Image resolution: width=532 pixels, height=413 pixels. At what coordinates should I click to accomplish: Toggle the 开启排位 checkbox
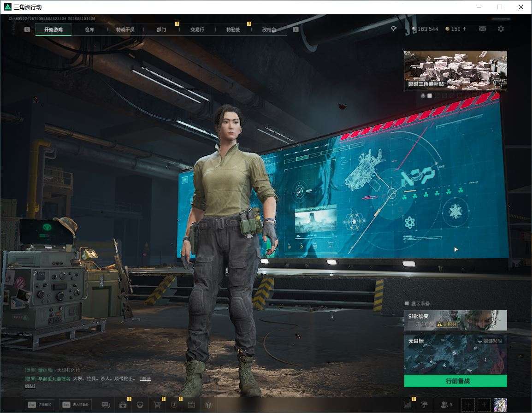coord(411,324)
